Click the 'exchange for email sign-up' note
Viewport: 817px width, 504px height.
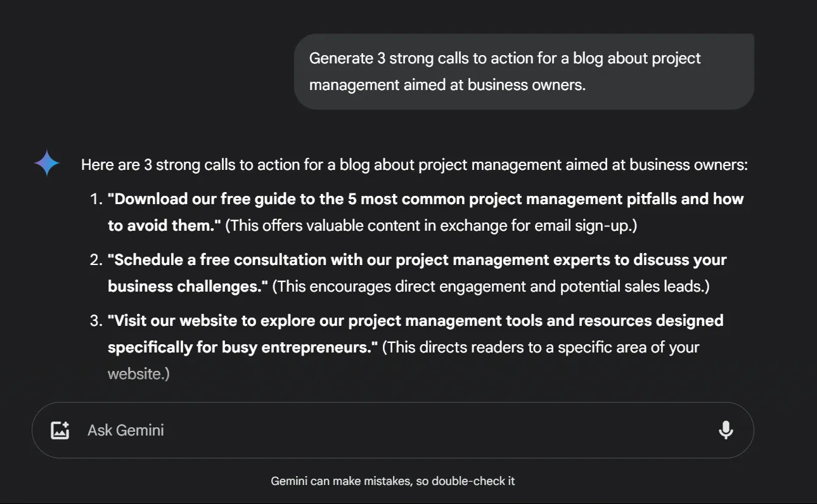pyautogui.click(x=431, y=226)
